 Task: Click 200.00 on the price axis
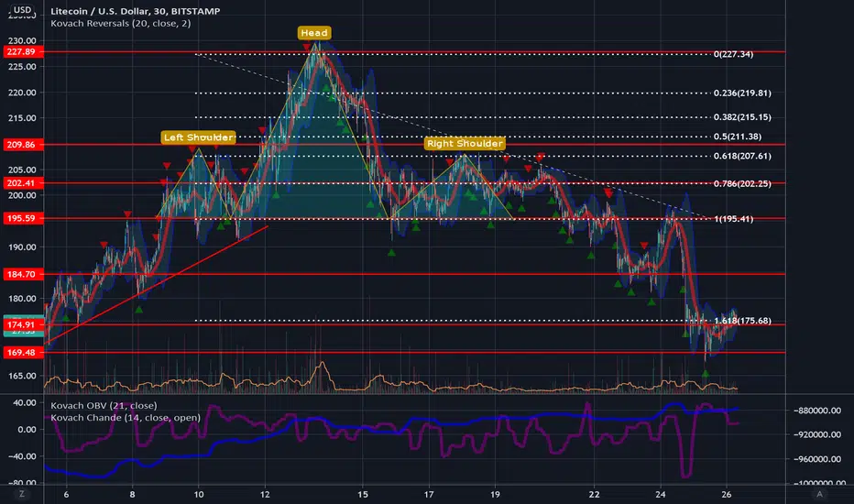(22, 195)
